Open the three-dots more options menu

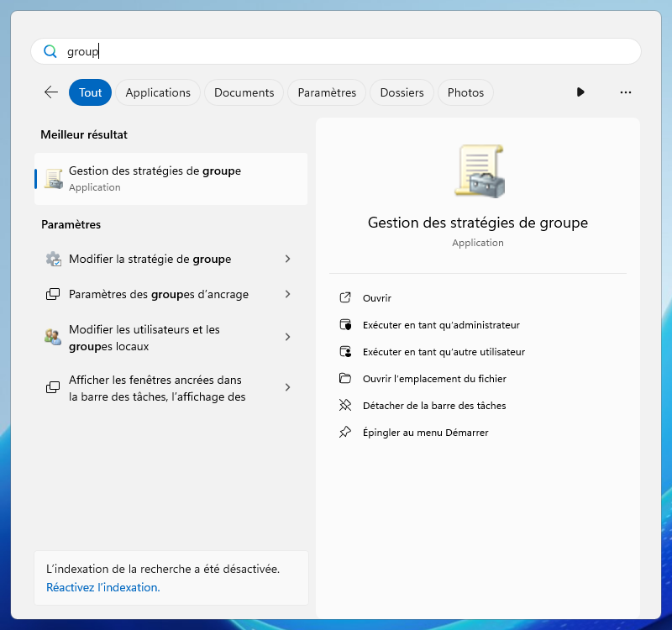click(x=625, y=92)
